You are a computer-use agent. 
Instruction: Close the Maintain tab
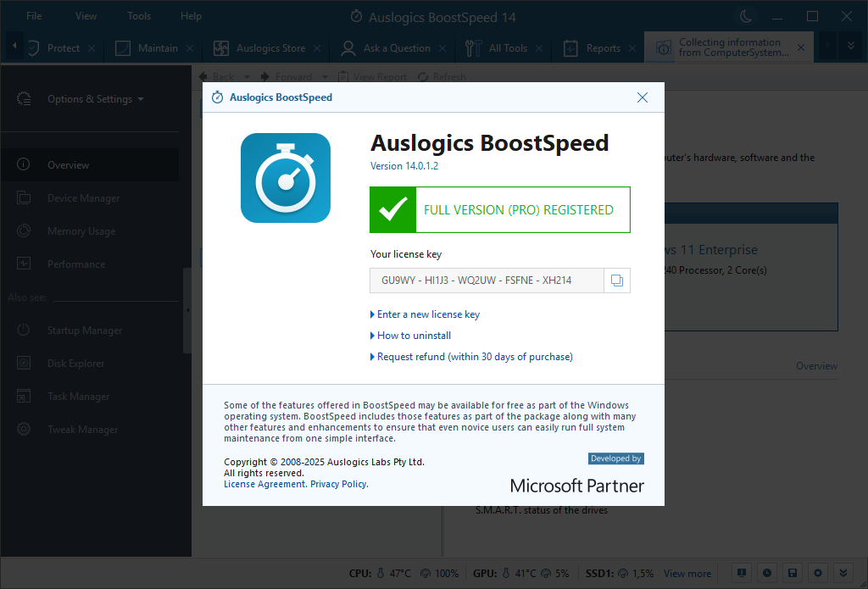click(x=190, y=48)
